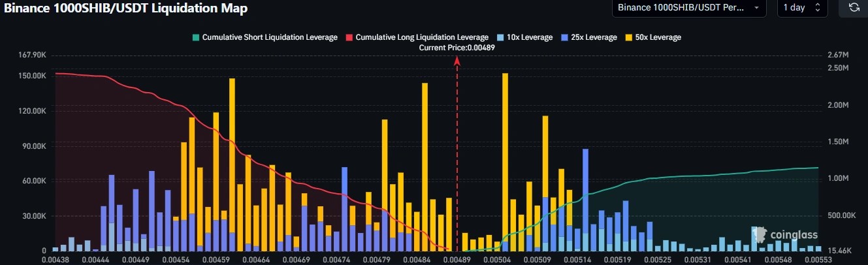Toggle the 10x Leverage legend series

pyautogui.click(x=524, y=37)
